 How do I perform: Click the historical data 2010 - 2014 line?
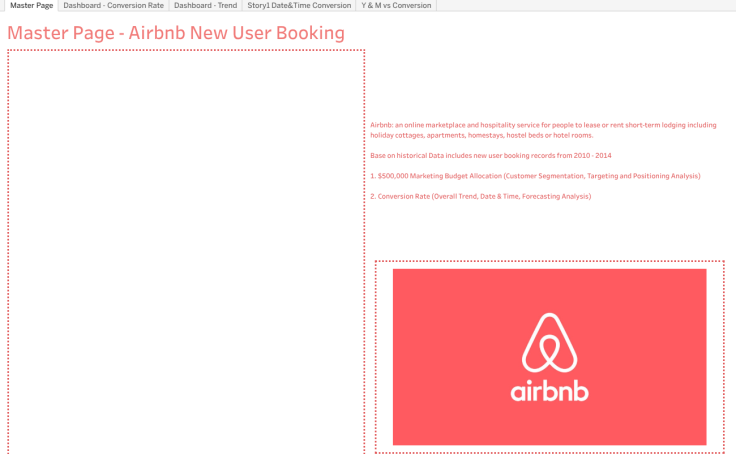pos(490,156)
